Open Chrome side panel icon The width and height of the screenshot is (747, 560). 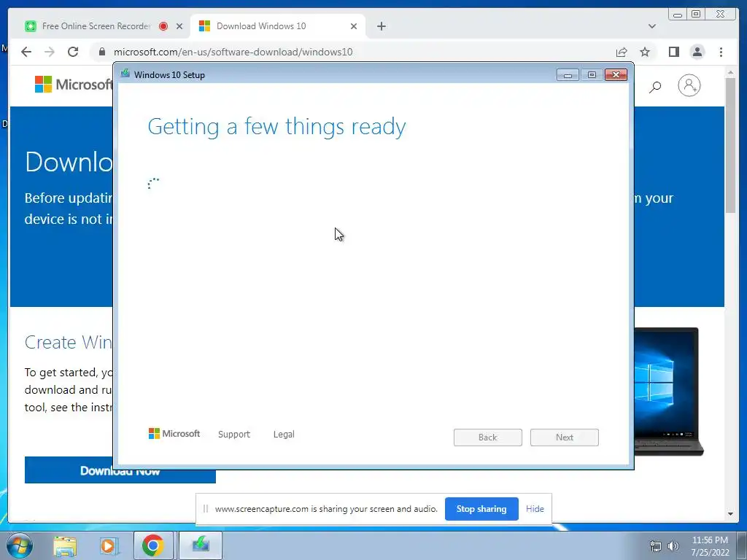click(x=673, y=52)
